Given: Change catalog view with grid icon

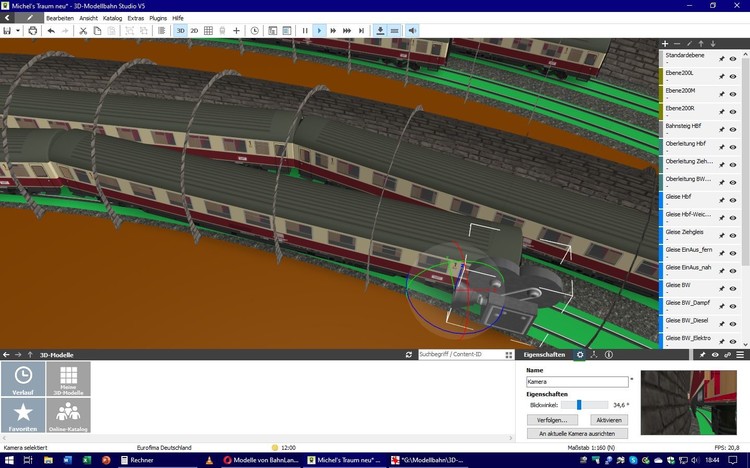Looking at the screenshot, I should click(x=509, y=355).
